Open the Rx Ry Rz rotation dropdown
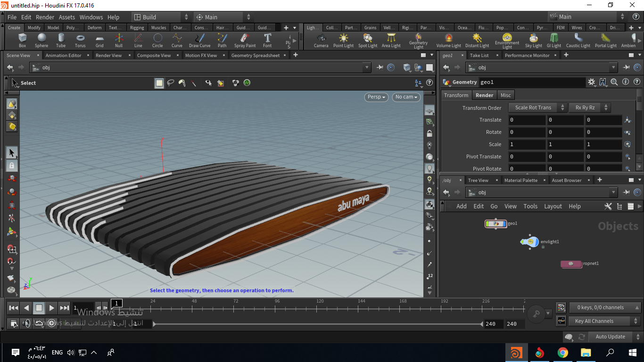Screen dimensions: 644x362 pos(590,107)
